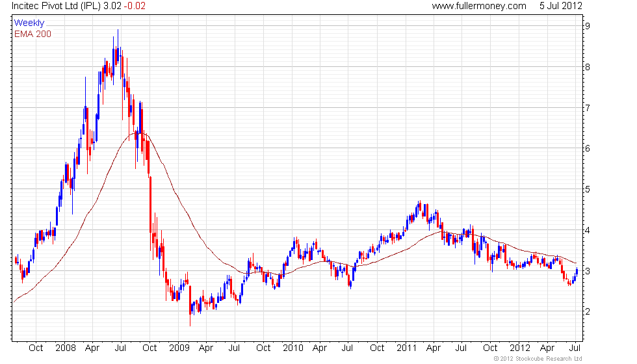Viewport: 637px width, 364px height.
Task: Click the price change value '-0.02'
Action: (134, 6)
